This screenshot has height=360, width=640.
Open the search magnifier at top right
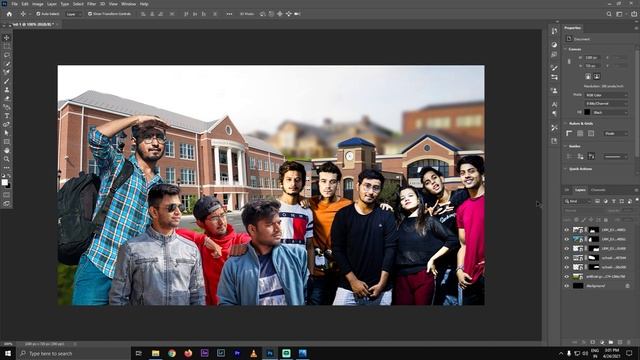point(609,14)
